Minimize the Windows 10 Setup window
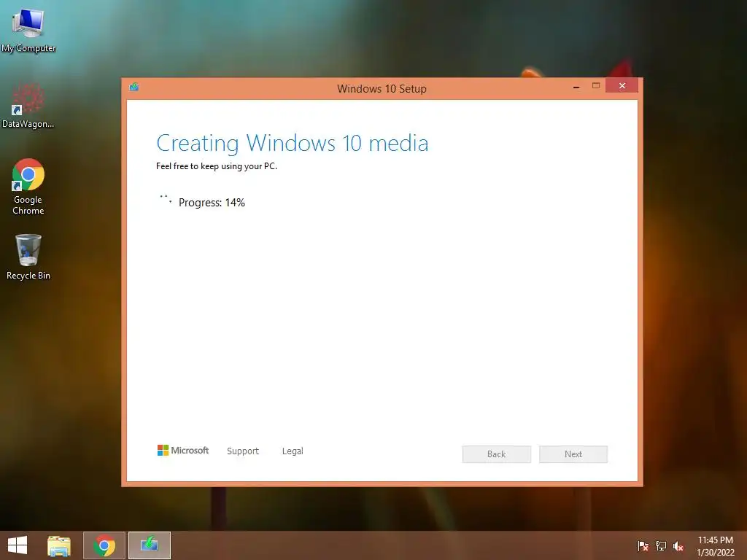747x560 pixels. [576, 86]
